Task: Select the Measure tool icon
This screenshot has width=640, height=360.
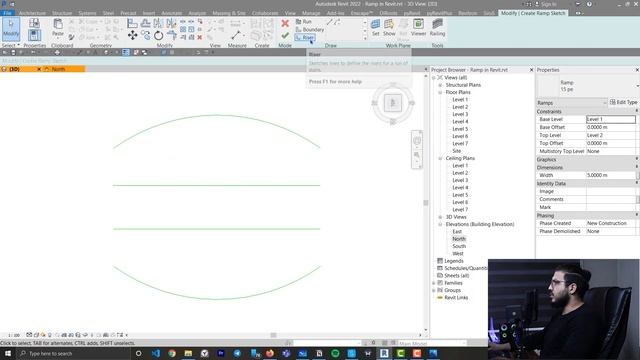Action: (x=236, y=36)
